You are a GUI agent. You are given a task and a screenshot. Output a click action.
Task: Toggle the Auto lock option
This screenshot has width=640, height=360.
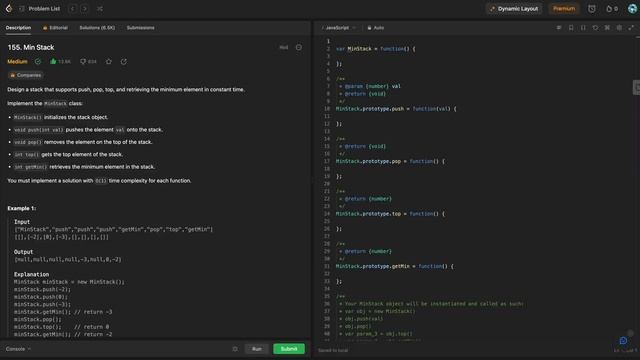(376, 28)
